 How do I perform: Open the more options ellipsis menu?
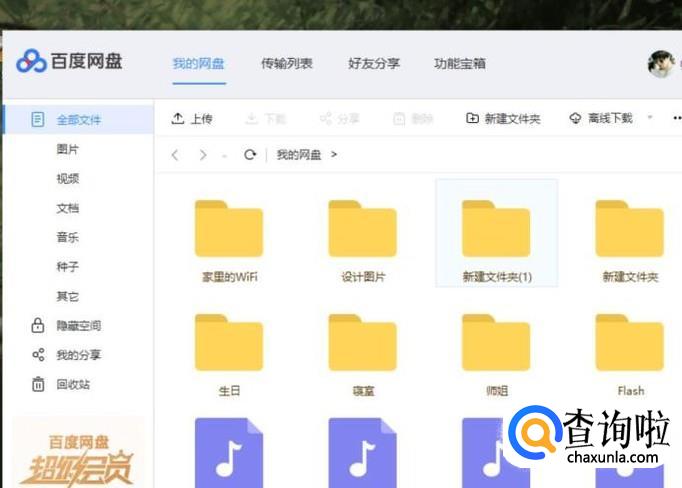tap(676, 118)
